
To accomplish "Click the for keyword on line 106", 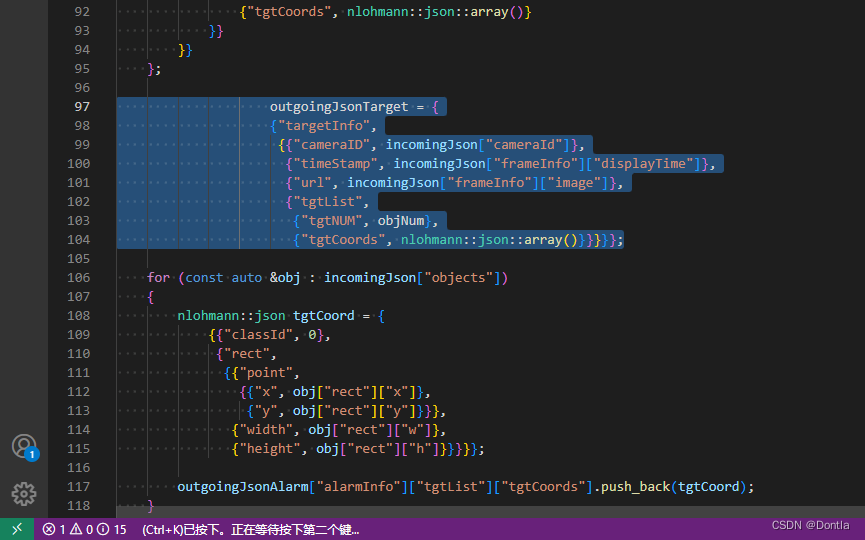I will tap(158, 277).
